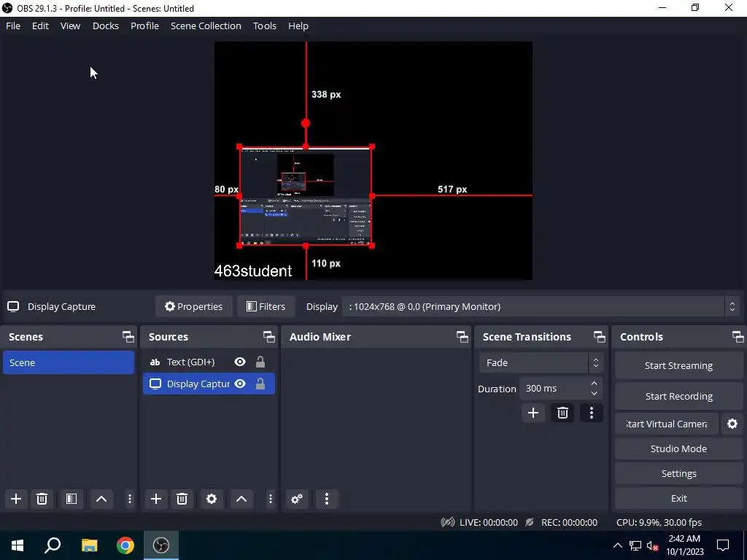Open the Help menu
747x560 pixels.
(x=298, y=26)
